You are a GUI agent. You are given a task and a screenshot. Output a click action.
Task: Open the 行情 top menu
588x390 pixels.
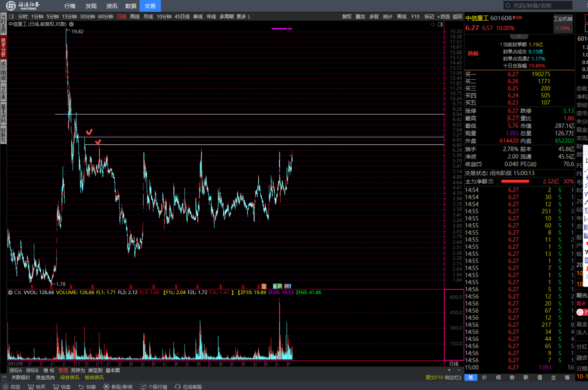(70, 6)
